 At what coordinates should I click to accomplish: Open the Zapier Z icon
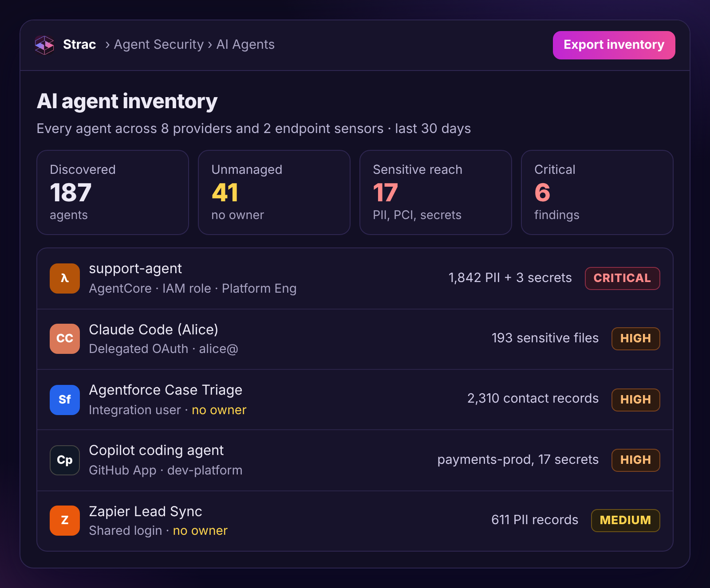coord(65,521)
